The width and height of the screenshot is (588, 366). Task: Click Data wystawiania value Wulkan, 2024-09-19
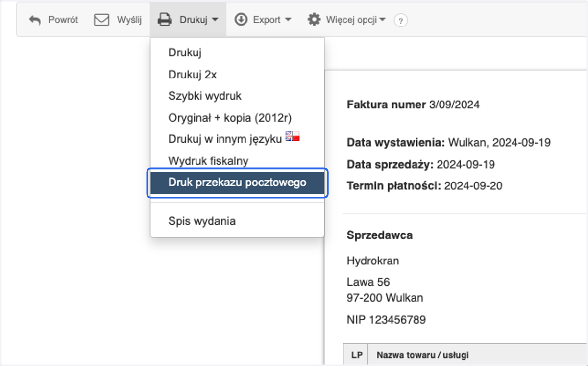(499, 143)
